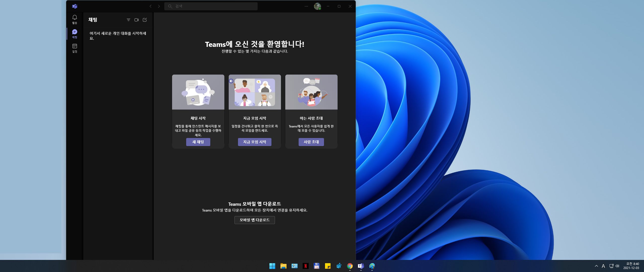The width and height of the screenshot is (644, 272).
Task: Go forward with the right arrow
Action: tap(159, 6)
